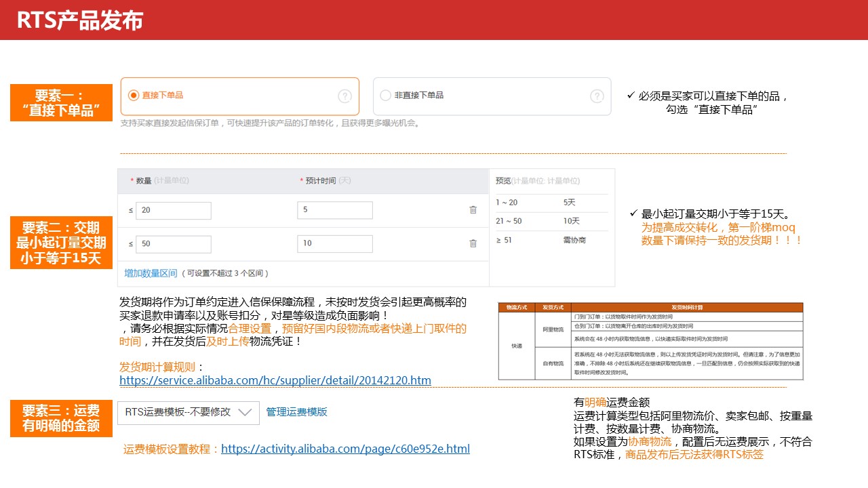Select the estimated time field showing 5
The image size is (868, 488).
point(334,210)
